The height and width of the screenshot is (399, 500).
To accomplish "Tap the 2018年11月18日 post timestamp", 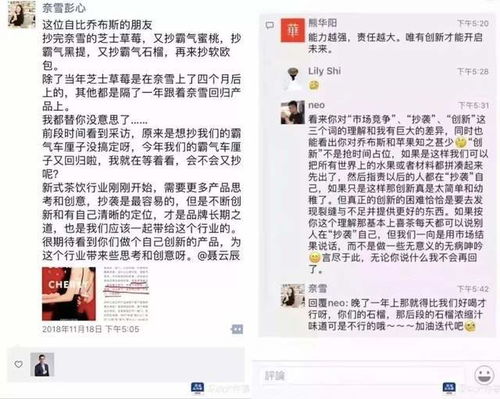I will [90, 329].
